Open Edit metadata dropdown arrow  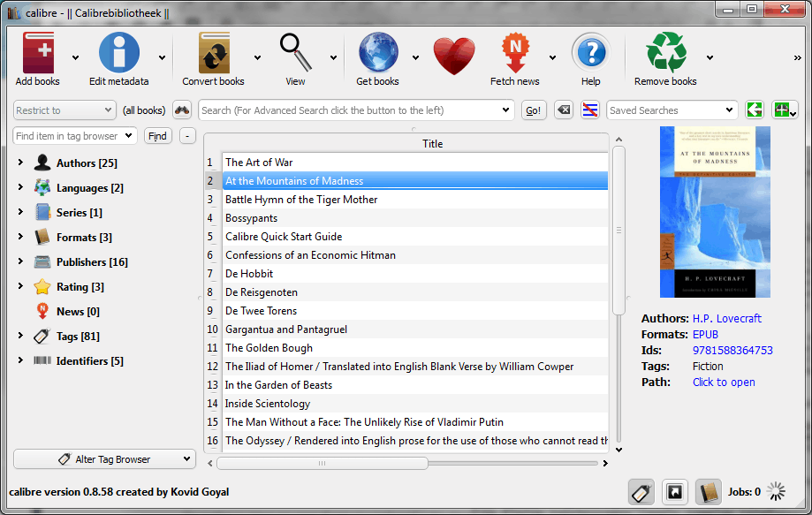click(x=162, y=58)
